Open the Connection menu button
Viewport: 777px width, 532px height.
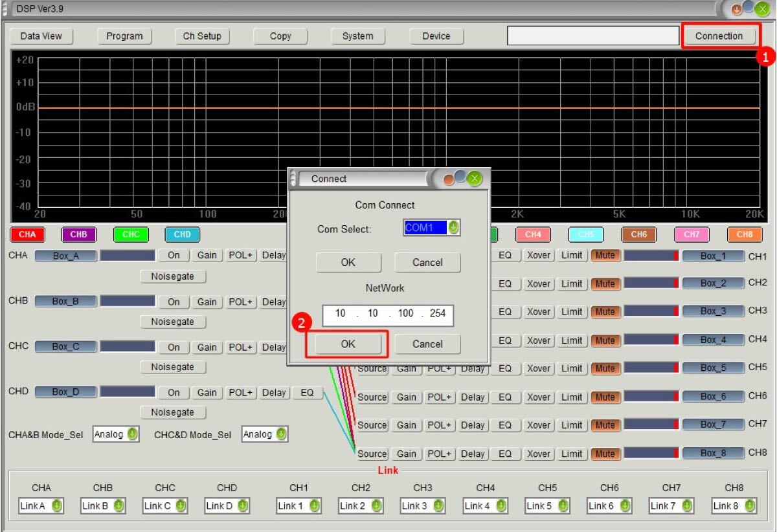[719, 36]
